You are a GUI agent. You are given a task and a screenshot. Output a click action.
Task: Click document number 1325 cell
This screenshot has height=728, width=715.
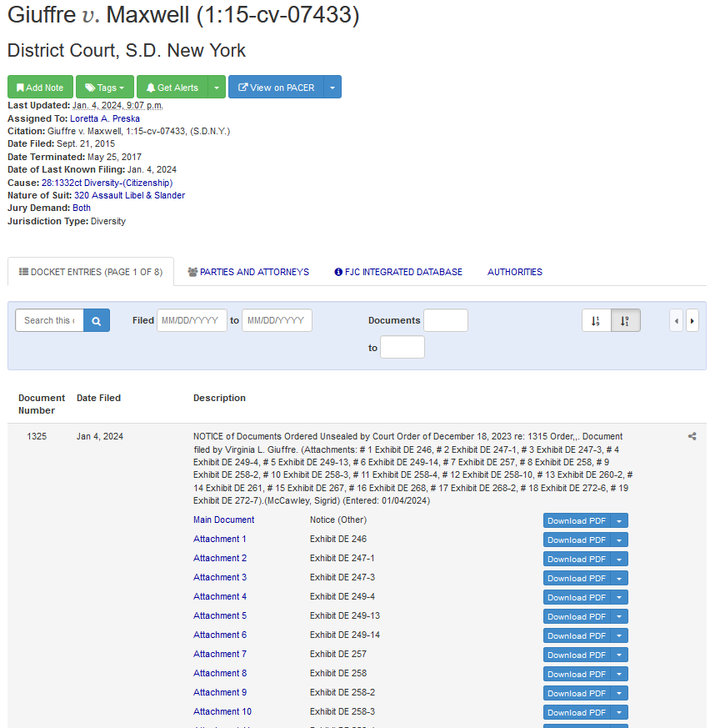pyautogui.click(x=37, y=436)
